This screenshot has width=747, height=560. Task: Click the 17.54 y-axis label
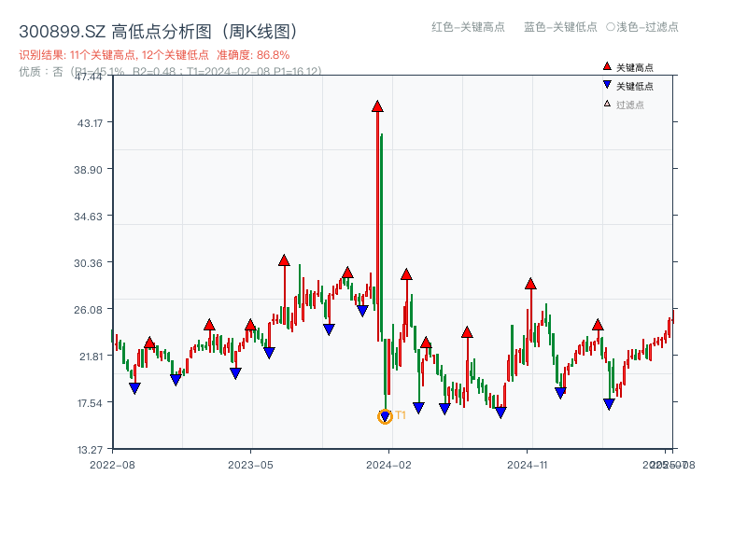[90, 403]
